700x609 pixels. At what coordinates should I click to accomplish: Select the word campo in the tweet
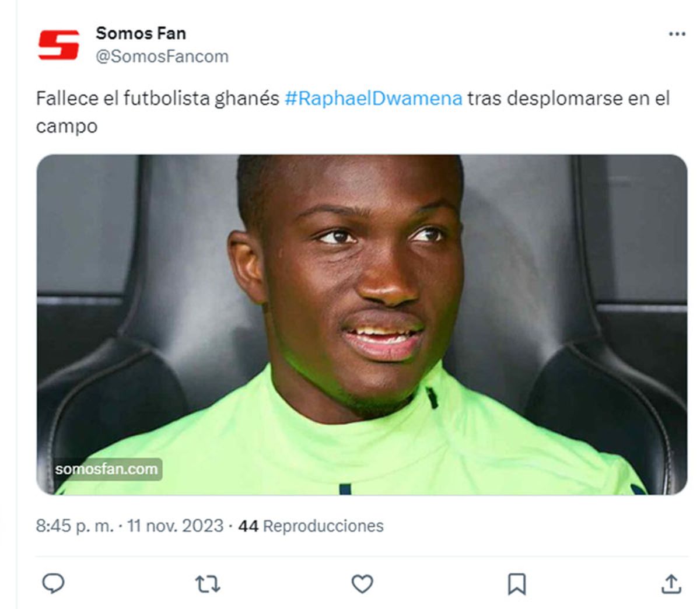coord(66,126)
